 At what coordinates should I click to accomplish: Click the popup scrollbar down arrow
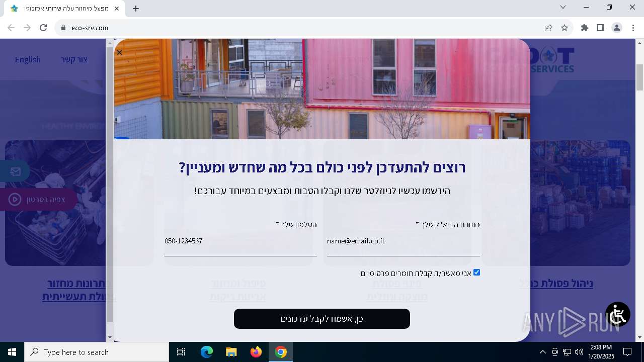(x=110, y=337)
